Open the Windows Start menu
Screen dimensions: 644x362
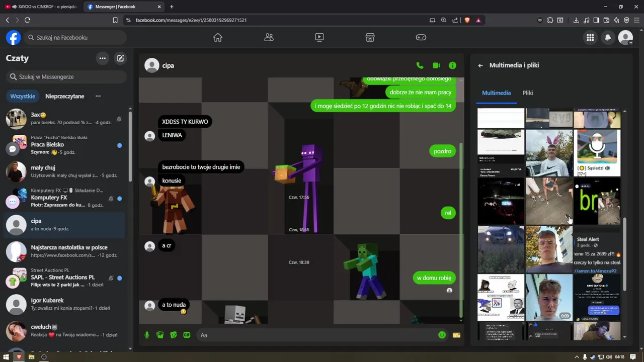6,357
